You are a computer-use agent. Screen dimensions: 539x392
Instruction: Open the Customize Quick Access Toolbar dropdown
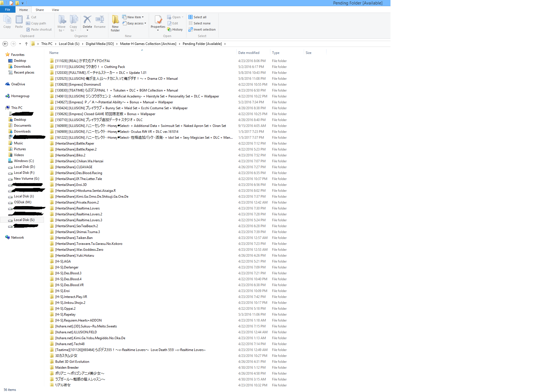click(23, 3)
